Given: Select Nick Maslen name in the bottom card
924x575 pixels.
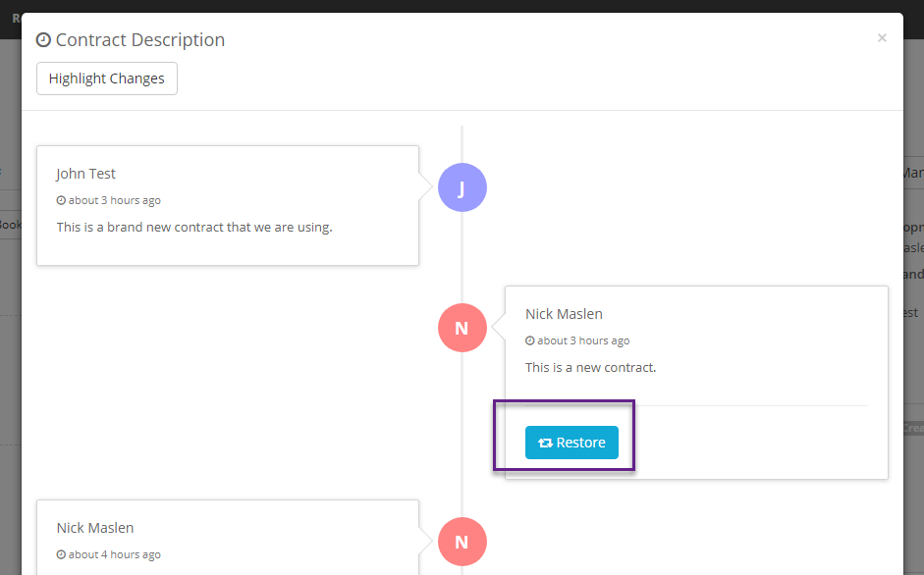Looking at the screenshot, I should [x=95, y=528].
